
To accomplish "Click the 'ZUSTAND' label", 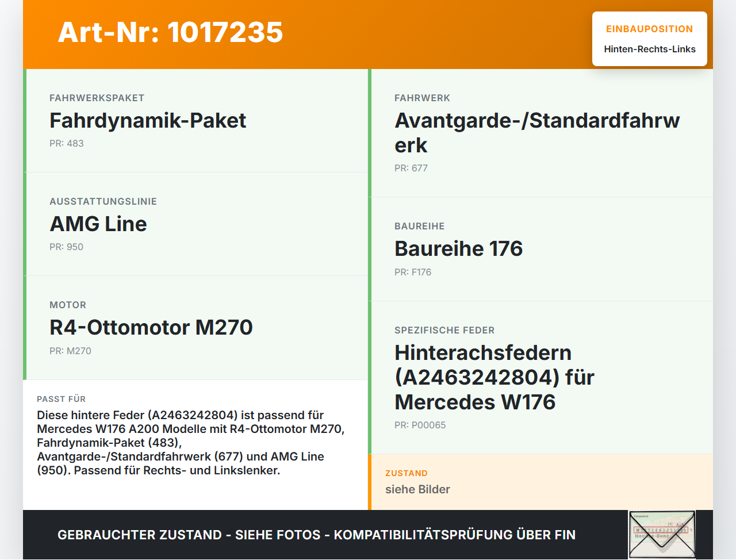I will pos(407,473).
